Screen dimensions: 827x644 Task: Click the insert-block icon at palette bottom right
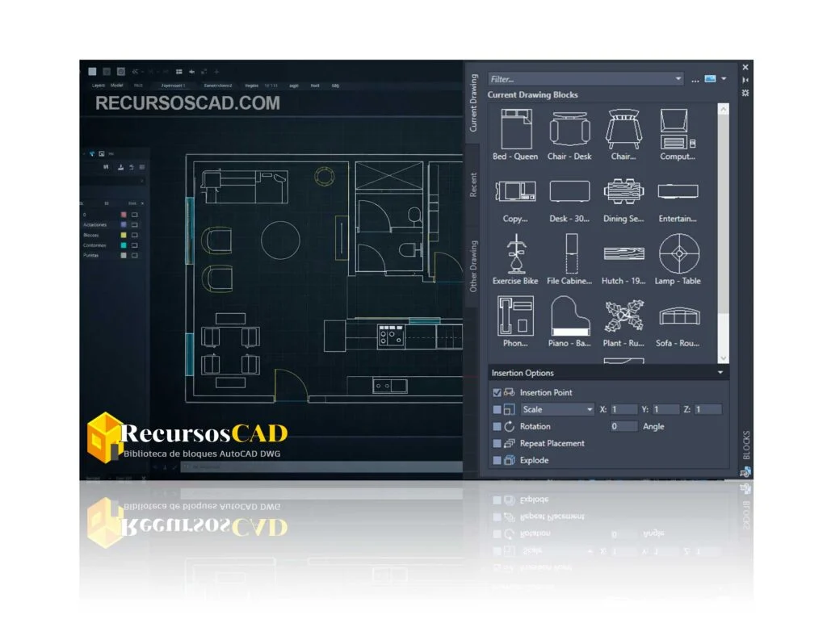[x=743, y=473]
